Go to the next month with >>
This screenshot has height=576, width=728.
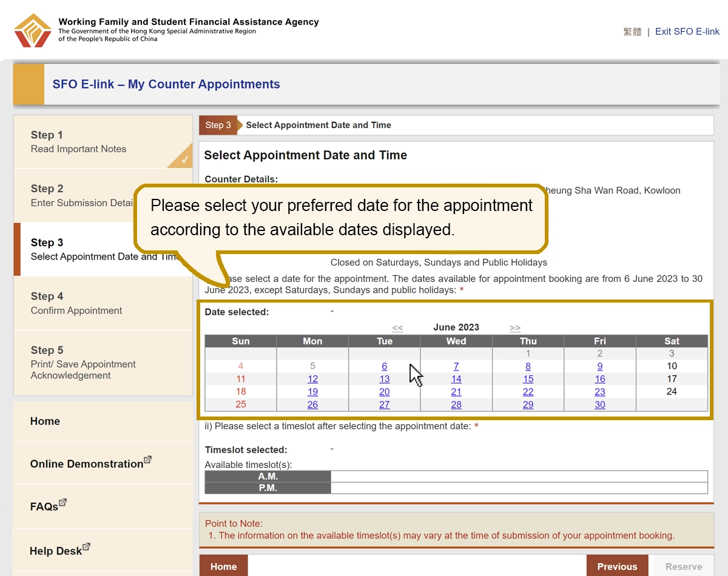[x=515, y=328]
